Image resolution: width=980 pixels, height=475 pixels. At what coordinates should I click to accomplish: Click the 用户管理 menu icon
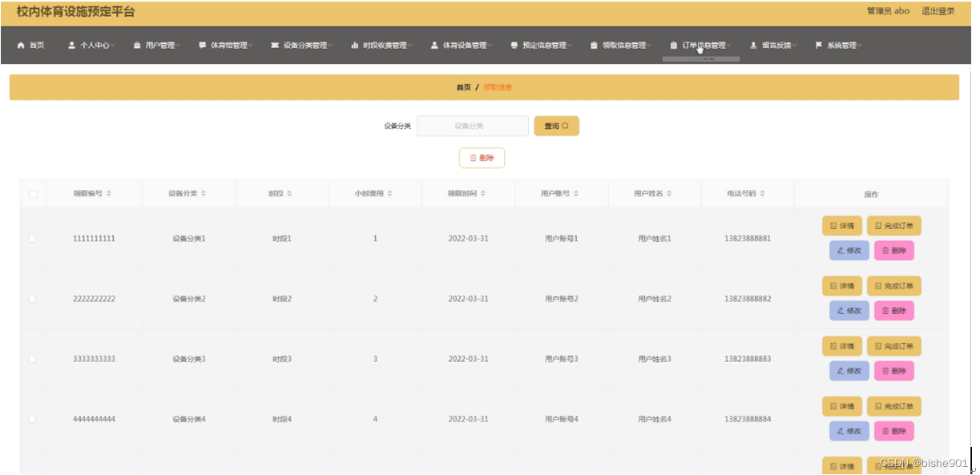click(x=137, y=46)
